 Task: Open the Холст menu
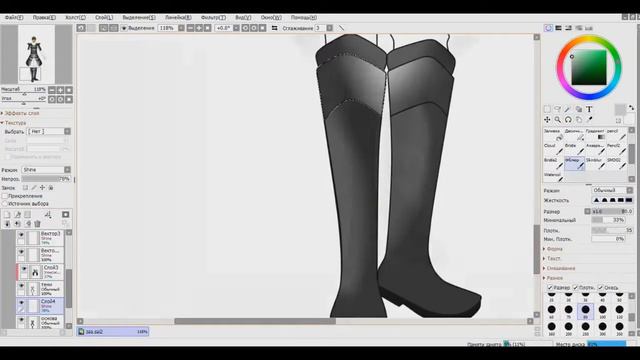click(75, 18)
